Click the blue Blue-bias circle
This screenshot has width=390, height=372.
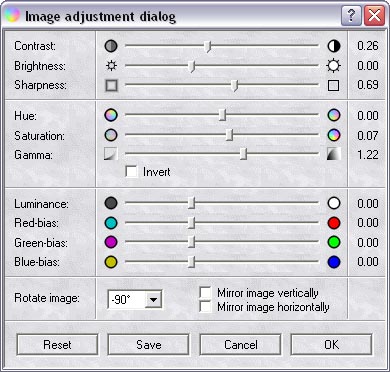pyautogui.click(x=334, y=262)
